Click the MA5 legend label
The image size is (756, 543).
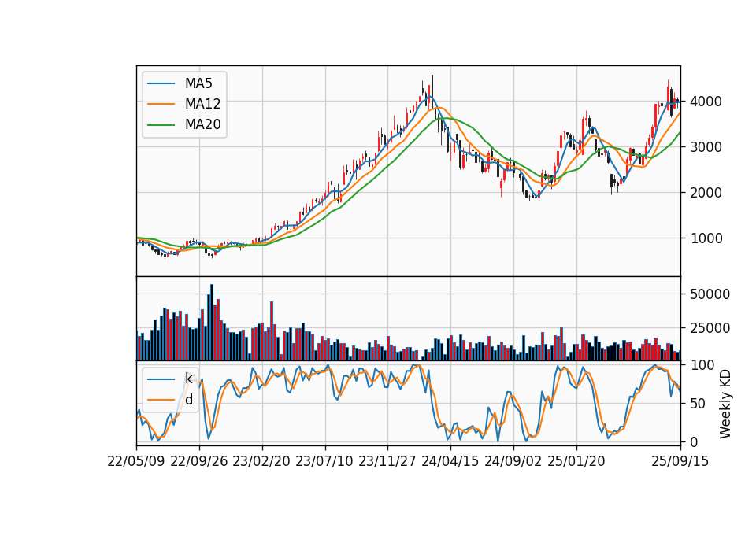click(x=198, y=83)
